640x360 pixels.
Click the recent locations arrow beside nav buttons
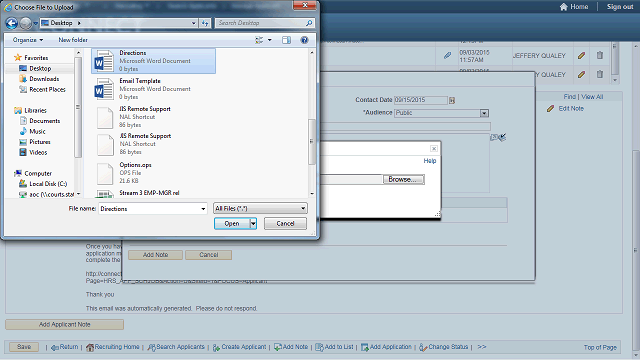(36, 24)
